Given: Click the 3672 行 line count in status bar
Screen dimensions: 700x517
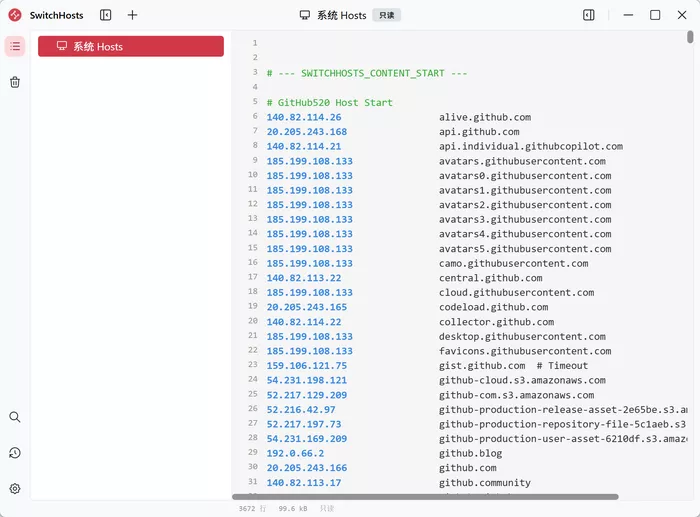Looking at the screenshot, I should click(x=252, y=509).
